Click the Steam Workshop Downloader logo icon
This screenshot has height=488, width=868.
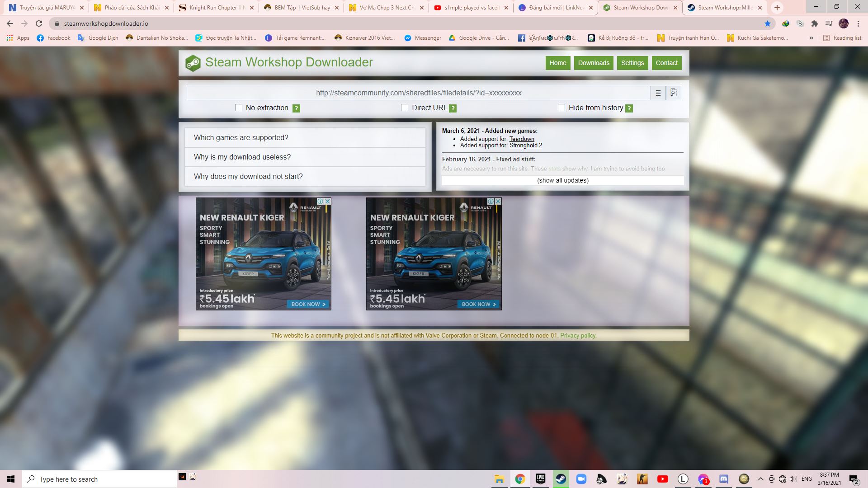coord(193,63)
